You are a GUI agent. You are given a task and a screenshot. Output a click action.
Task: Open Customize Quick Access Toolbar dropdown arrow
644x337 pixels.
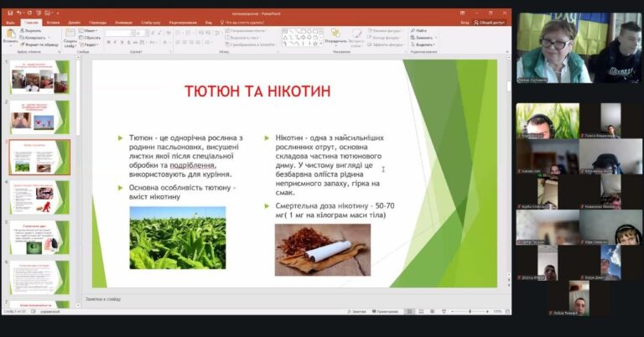tap(58, 13)
